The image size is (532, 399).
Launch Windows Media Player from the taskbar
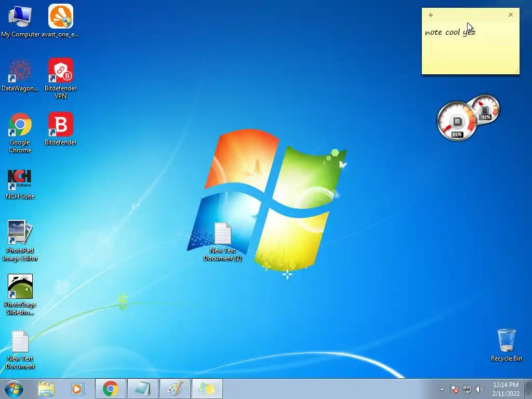click(x=78, y=389)
